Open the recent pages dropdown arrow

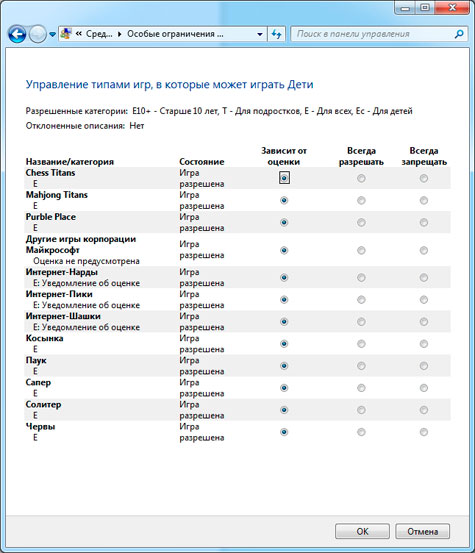point(52,35)
